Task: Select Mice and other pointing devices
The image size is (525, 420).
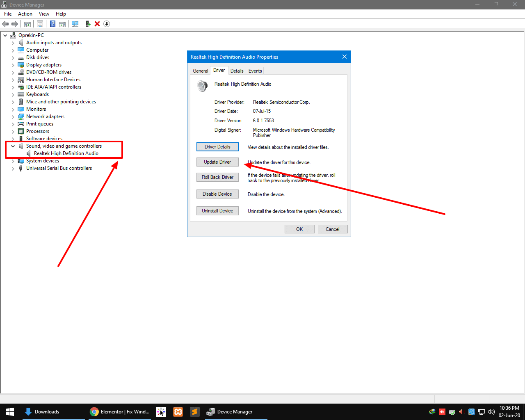Action: pyautogui.click(x=61, y=102)
